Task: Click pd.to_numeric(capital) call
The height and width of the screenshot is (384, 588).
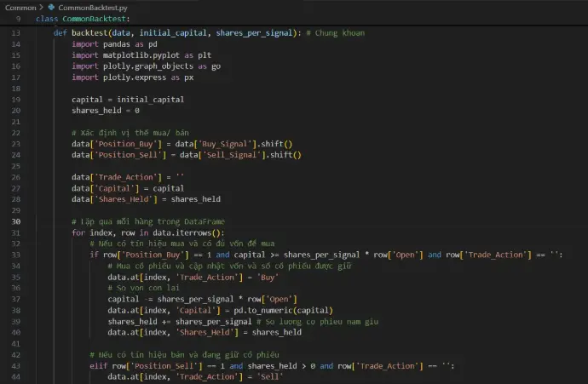Action: 284,310
